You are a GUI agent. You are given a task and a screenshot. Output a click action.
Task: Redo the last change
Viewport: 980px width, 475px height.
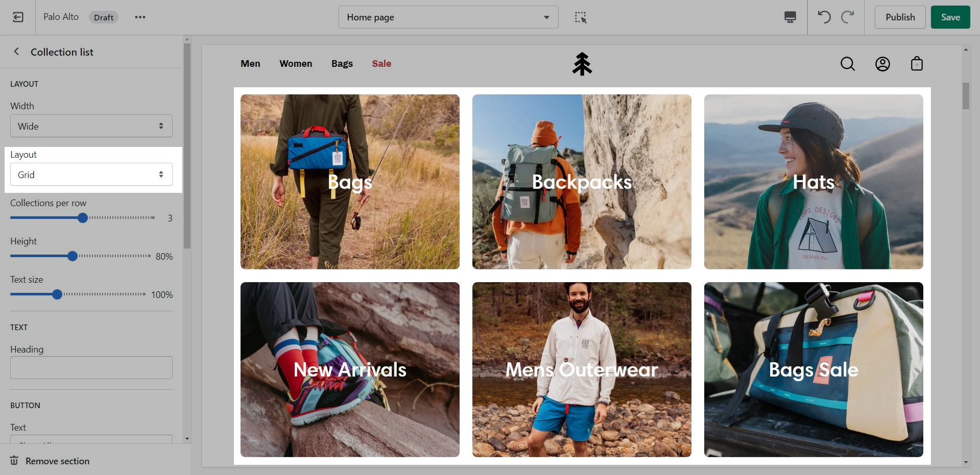[x=848, y=17]
